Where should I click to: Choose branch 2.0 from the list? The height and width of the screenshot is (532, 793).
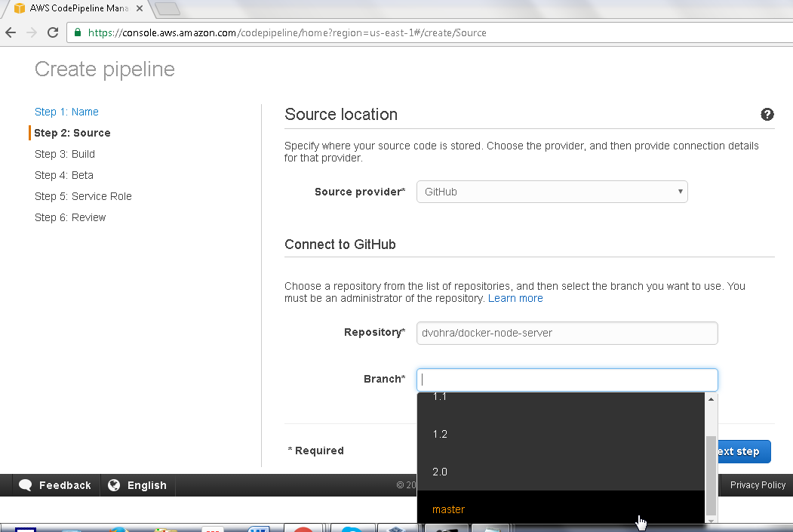[x=561, y=472]
